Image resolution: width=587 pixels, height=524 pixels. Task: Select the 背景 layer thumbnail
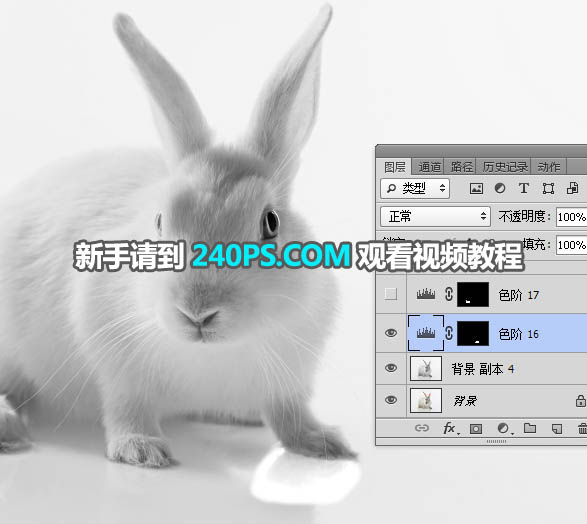pos(426,400)
